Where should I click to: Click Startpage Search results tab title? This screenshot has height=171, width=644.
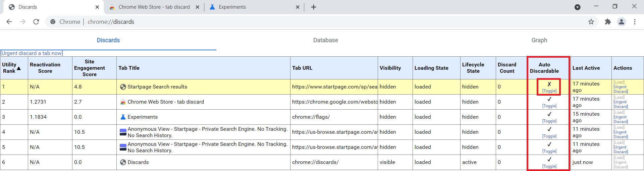[157, 87]
